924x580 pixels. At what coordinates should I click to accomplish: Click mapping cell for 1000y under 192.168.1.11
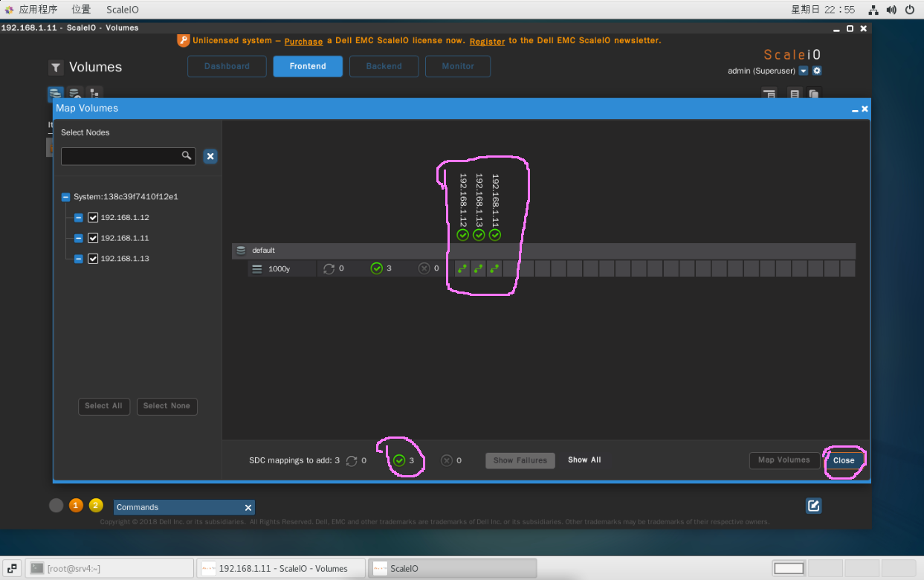coord(495,268)
